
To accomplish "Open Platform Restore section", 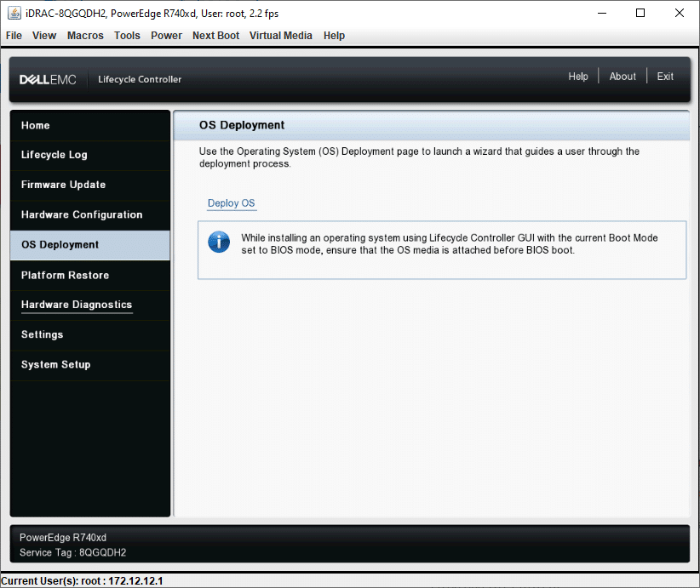I will pos(90,275).
